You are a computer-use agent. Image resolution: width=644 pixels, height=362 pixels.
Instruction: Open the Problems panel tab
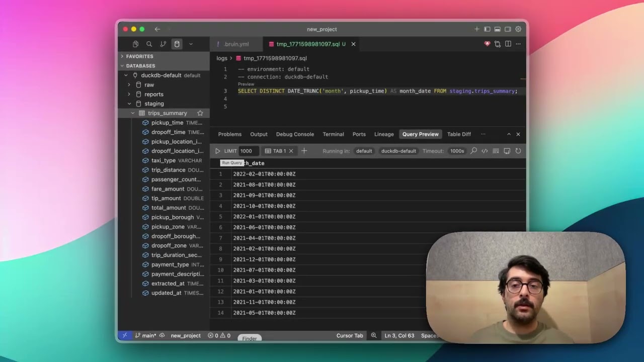coord(230,134)
